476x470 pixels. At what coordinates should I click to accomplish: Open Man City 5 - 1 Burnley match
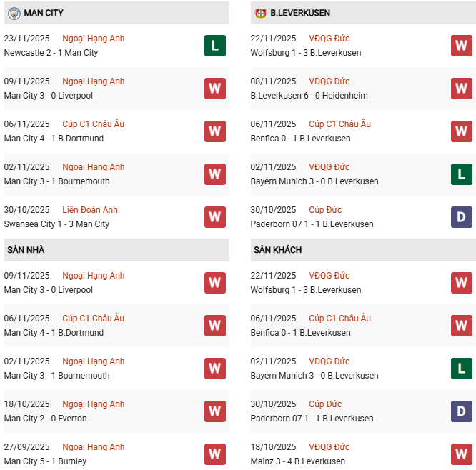click(x=45, y=461)
